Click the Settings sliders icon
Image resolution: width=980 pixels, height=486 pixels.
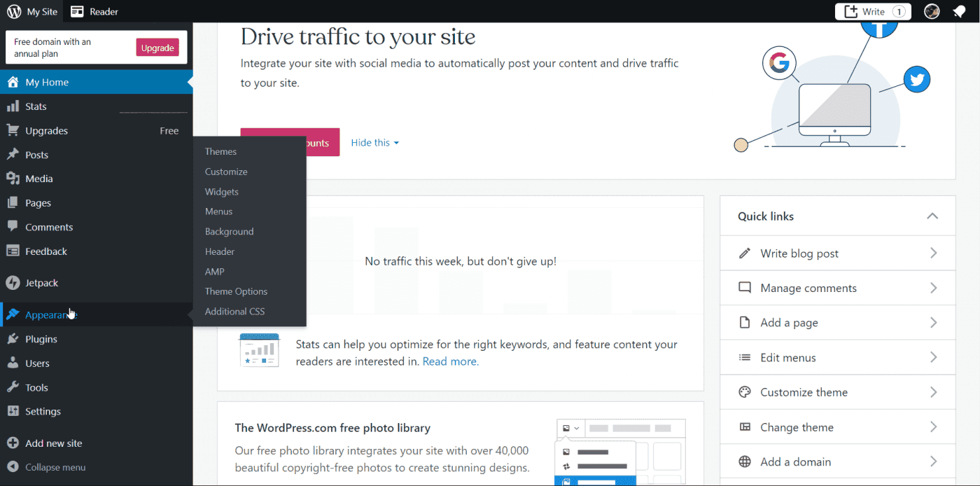click(x=13, y=411)
